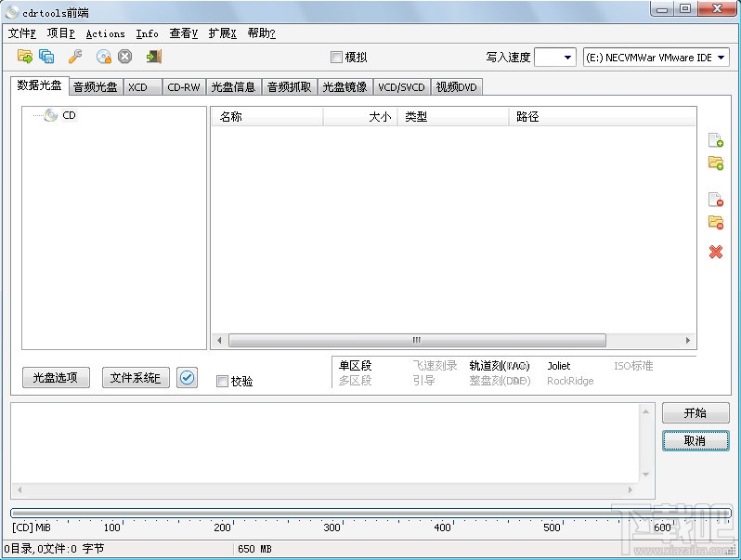Image resolution: width=741 pixels, height=560 pixels.
Task: Switch to the 音频抓取 tab
Action: coord(289,87)
